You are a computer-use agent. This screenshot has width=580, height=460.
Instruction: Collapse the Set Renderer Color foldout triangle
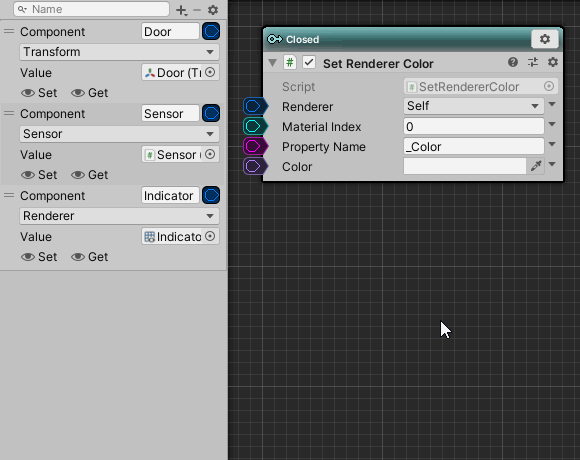[273, 63]
